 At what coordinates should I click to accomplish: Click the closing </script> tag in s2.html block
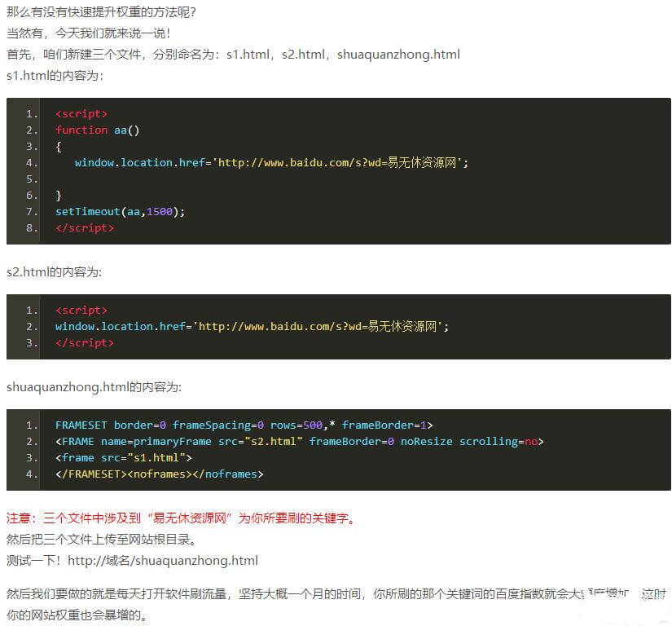(85, 342)
